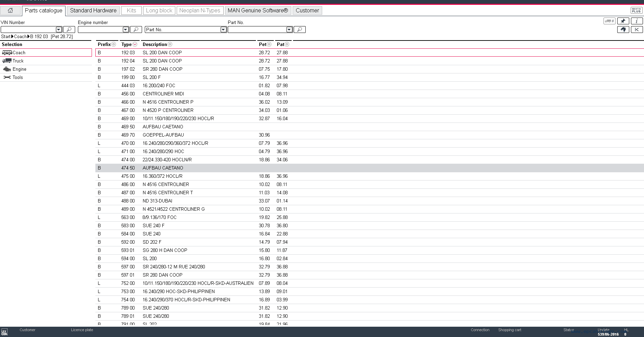644x337 pixels.
Task: Toggle sort on the Type column
Action: 135,44
